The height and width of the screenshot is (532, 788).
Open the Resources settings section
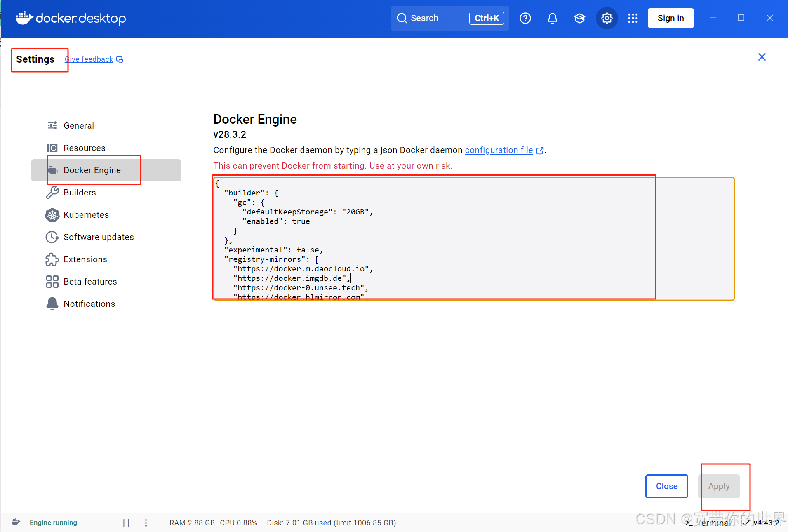tap(106, 148)
